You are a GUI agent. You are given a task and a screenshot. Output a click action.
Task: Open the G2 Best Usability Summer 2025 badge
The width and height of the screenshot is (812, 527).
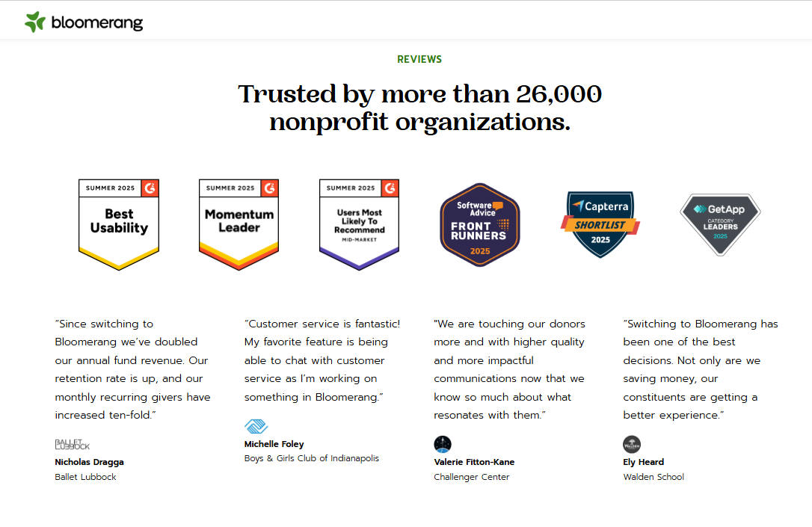pos(119,225)
